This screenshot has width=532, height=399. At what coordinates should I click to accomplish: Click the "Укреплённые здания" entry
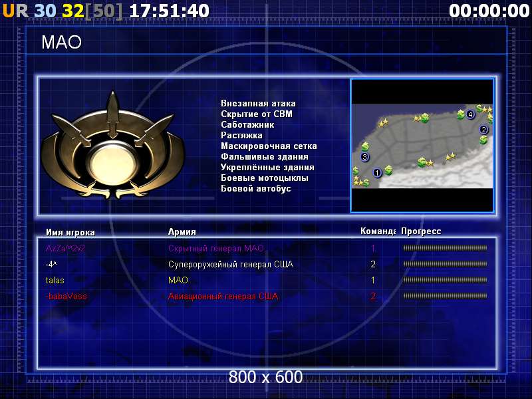[267, 168]
